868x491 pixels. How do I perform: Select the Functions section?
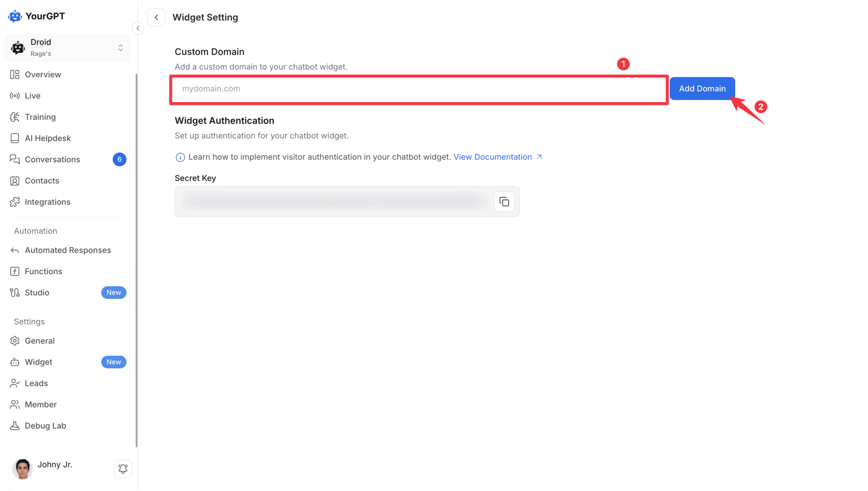[x=43, y=271]
